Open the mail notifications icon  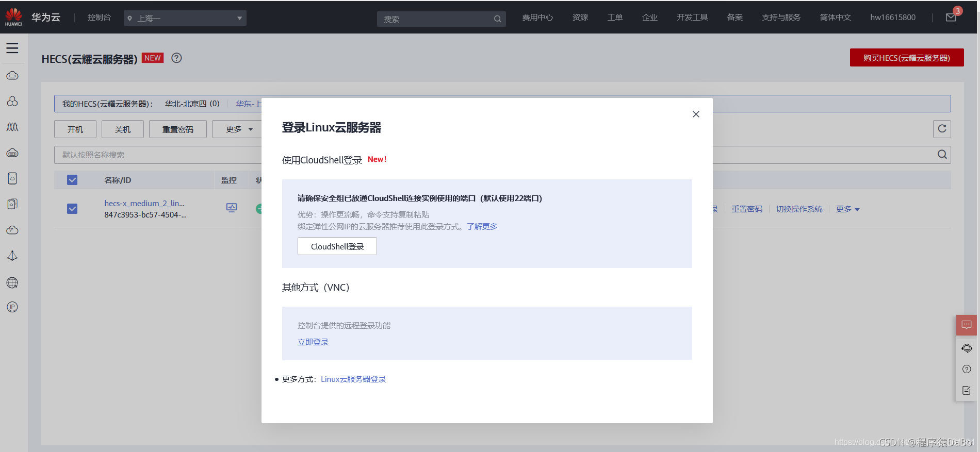(x=951, y=18)
